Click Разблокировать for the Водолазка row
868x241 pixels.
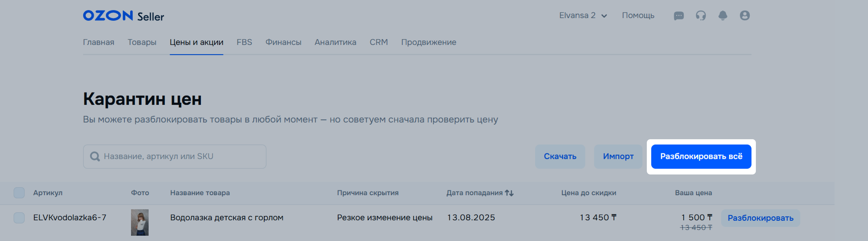[x=760, y=218]
